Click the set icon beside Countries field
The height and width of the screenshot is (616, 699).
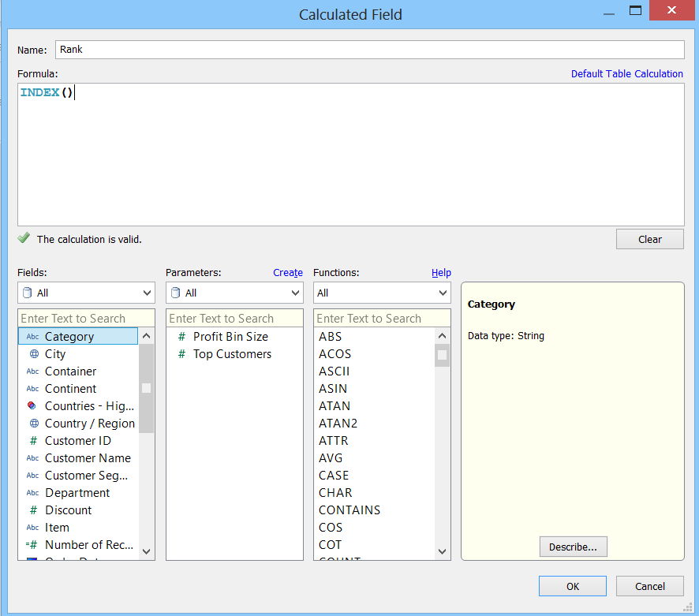[x=32, y=406]
